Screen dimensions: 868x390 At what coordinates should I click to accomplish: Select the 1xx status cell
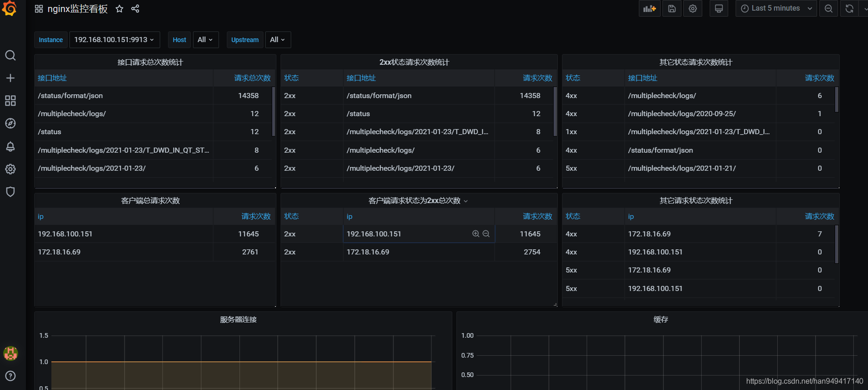pyautogui.click(x=593, y=131)
